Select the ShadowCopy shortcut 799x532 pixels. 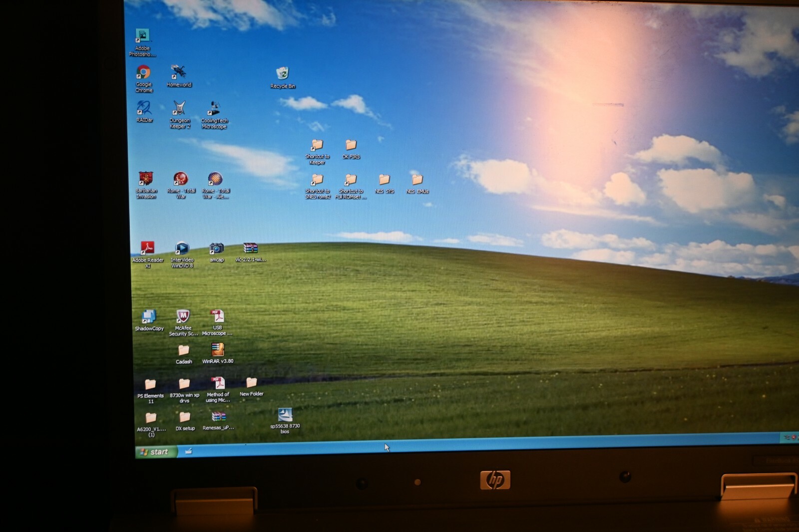coord(149,320)
